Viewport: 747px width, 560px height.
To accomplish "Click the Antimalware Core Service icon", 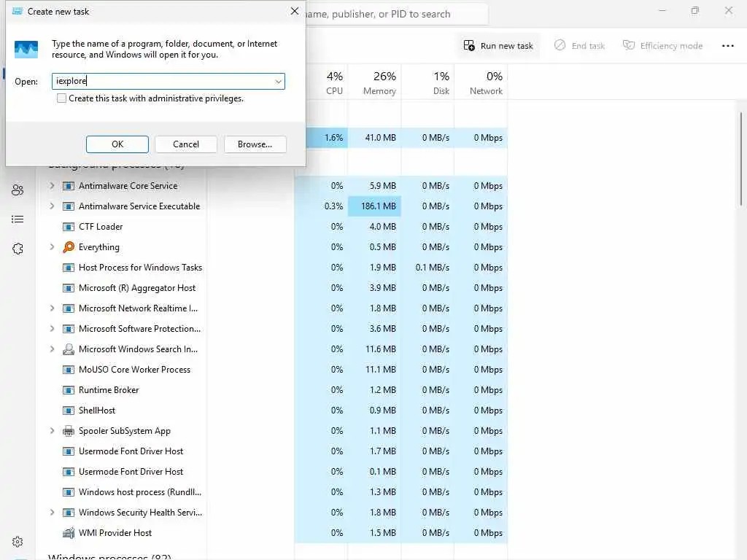I will 69,186.
